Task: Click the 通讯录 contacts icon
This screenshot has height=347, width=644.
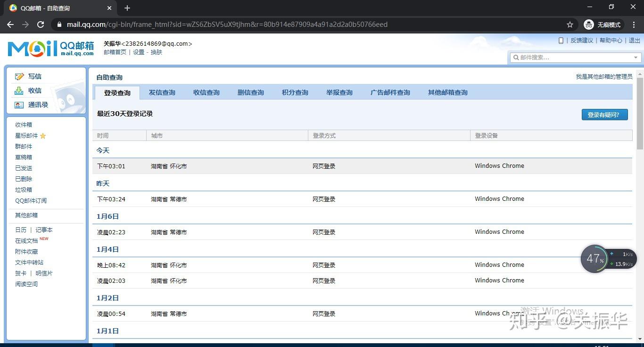Action: point(19,105)
